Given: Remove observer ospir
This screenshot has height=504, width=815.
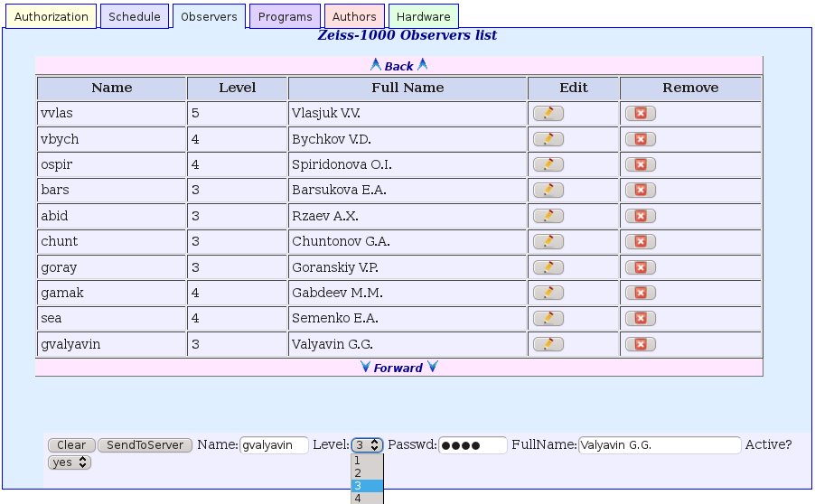Looking at the screenshot, I should 641,164.
